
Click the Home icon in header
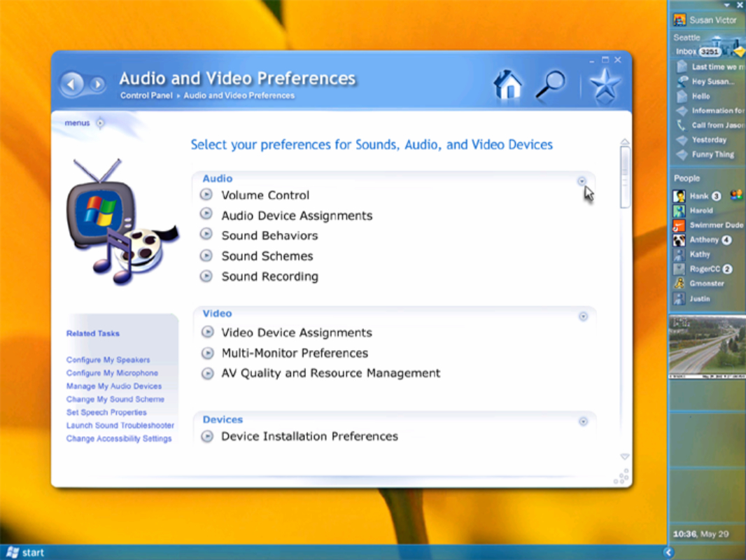click(508, 85)
